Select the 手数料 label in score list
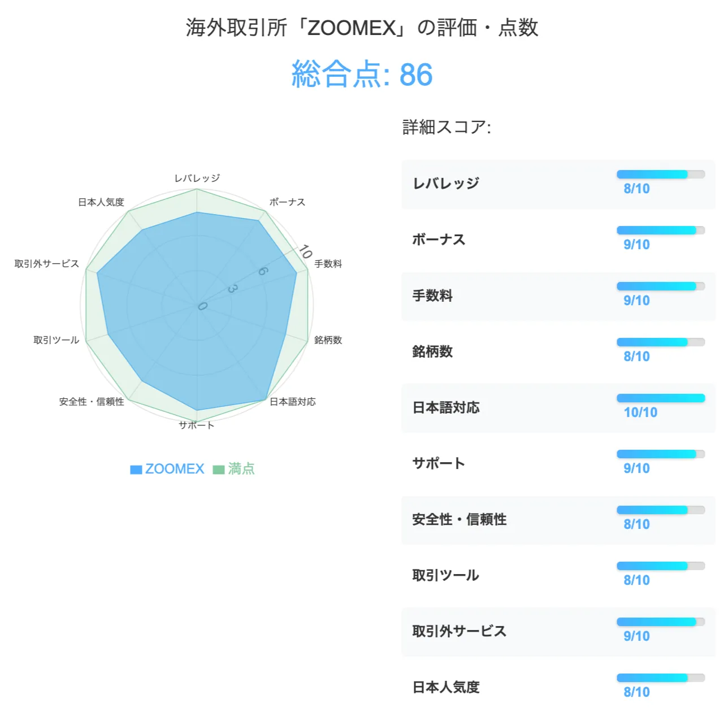 click(432, 296)
